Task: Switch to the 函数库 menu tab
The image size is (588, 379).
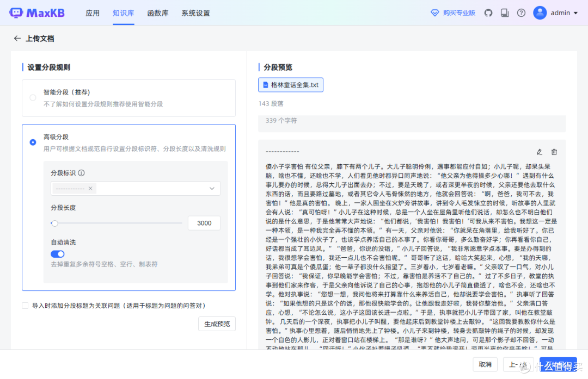Action: [157, 12]
